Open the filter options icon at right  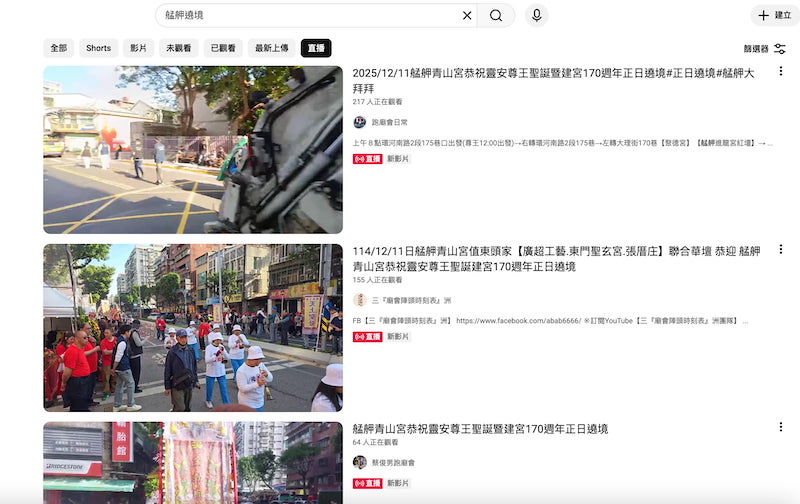pyautogui.click(x=780, y=48)
